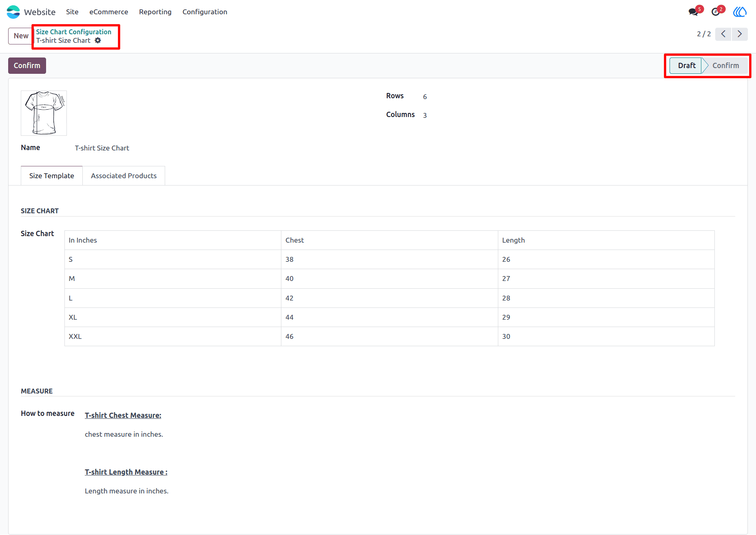Image resolution: width=756 pixels, height=535 pixels.
Task: Expand the Configuration menu
Action: click(205, 12)
